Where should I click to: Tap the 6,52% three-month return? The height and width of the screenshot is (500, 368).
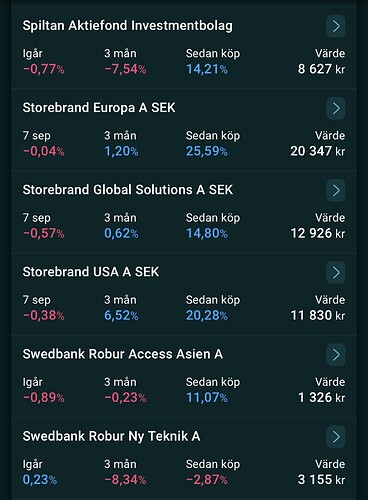121,315
